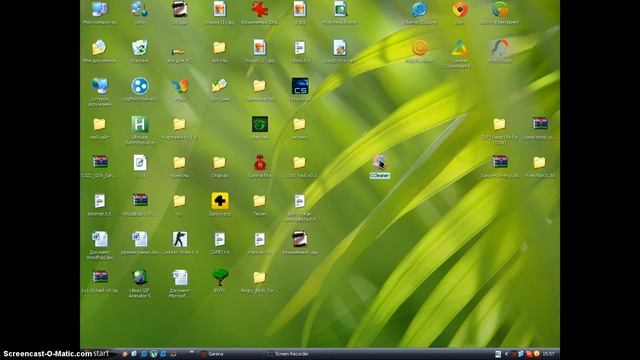Open the green-orange swirl internet icon
This screenshot has width=640, height=360.
coord(500,9)
